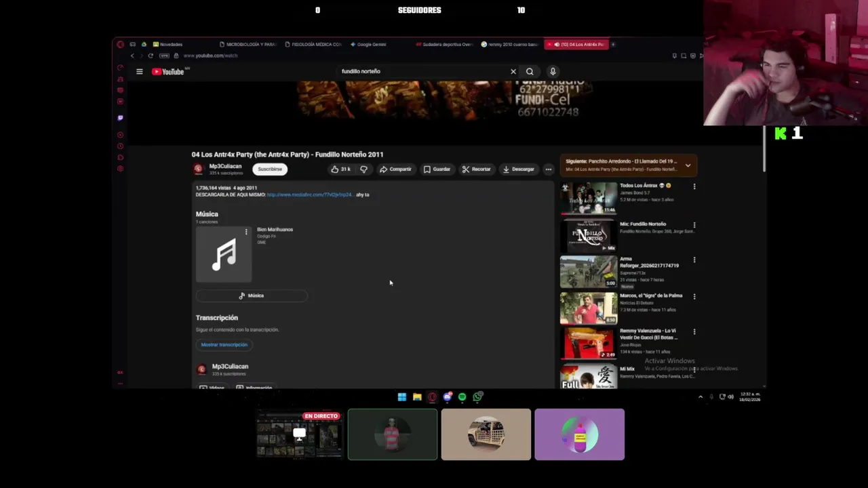Open menu for Marcos el tigre video
Screen dimensions: 868x488
(x=694, y=296)
